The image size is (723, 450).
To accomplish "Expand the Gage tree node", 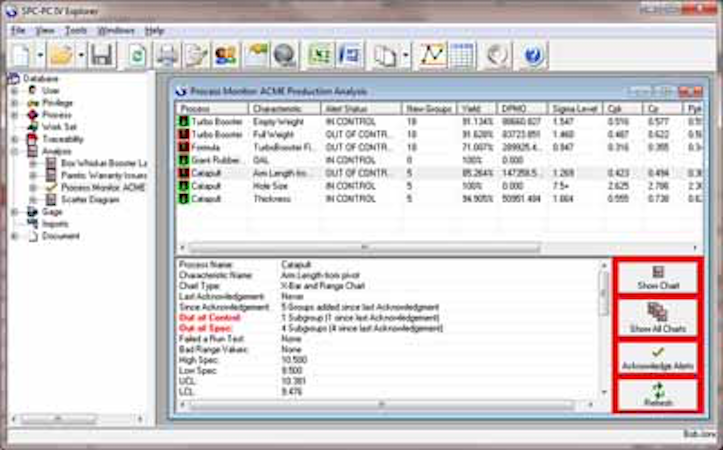I will click(x=14, y=212).
